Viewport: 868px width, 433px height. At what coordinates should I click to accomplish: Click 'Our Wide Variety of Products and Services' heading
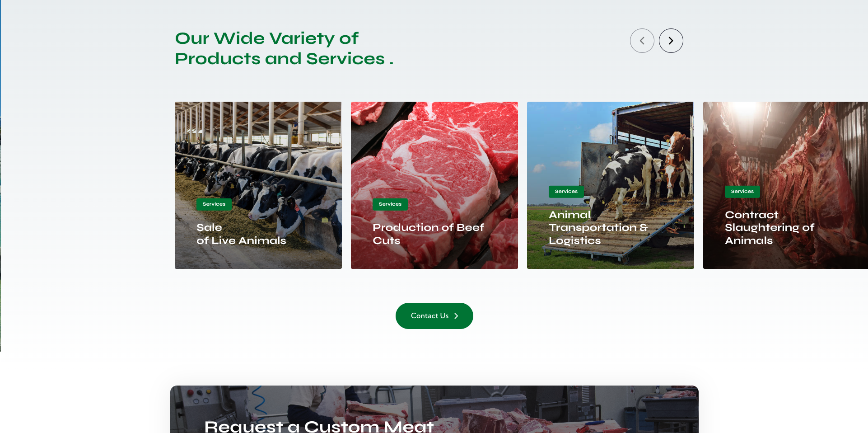(284, 48)
